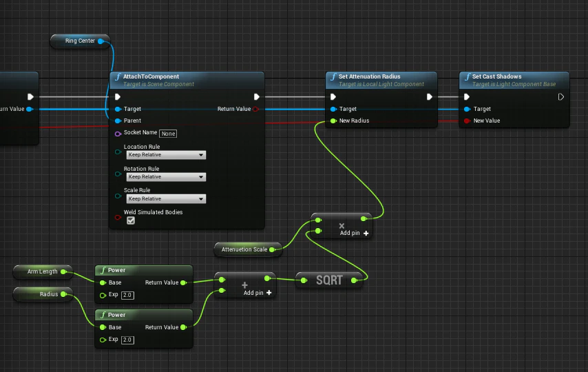Click AttachToComponent output execution pin
Viewport: 588px width, 372px height.
(257, 97)
